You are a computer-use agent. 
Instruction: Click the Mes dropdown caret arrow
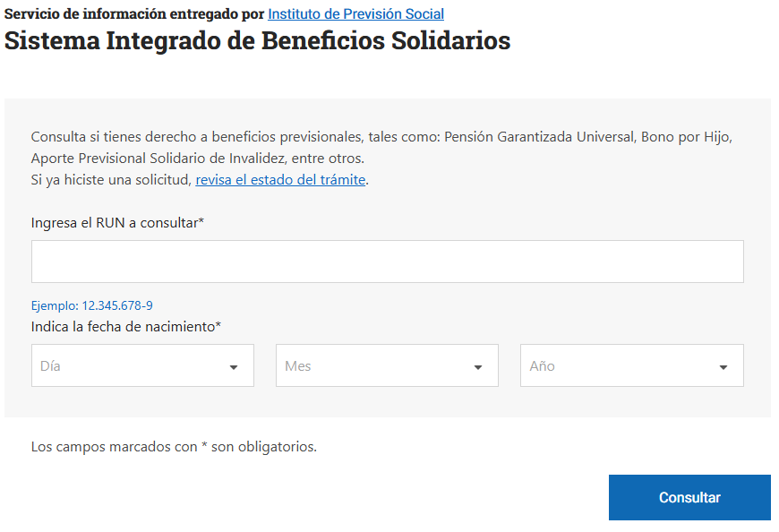[x=478, y=367]
